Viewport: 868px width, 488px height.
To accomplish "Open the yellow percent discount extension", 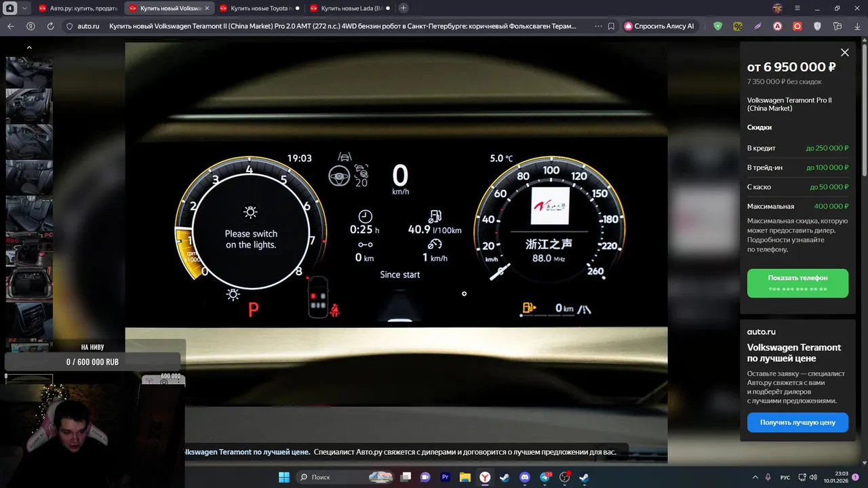I will [738, 26].
